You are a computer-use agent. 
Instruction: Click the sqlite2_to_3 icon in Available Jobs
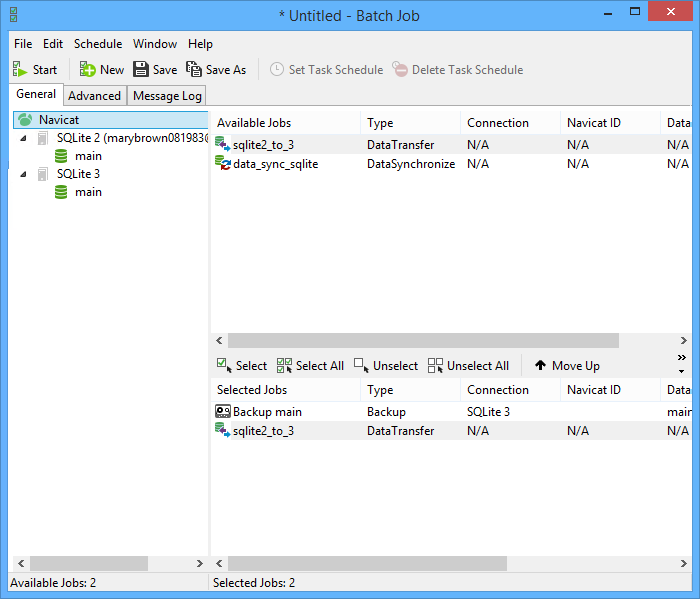click(x=222, y=144)
